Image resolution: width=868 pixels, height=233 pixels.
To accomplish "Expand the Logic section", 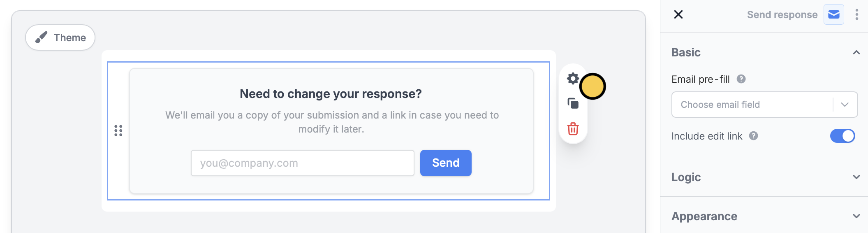I will click(x=856, y=177).
